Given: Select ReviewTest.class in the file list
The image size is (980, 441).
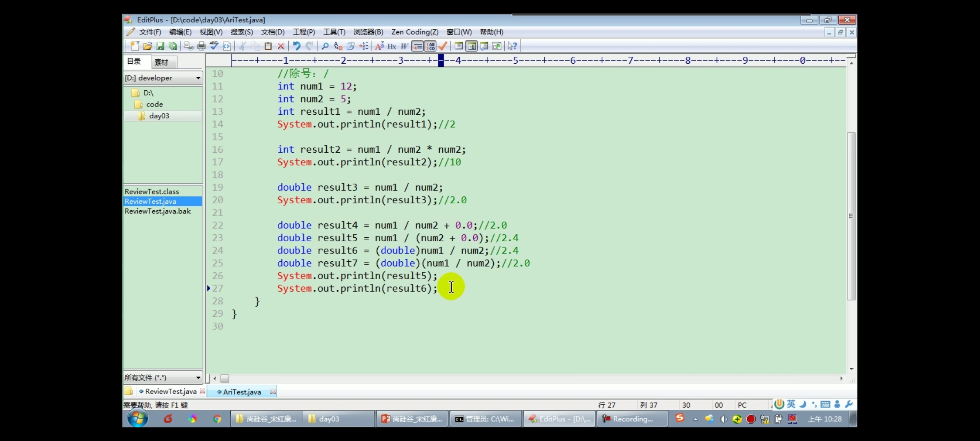Looking at the screenshot, I should tap(152, 191).
